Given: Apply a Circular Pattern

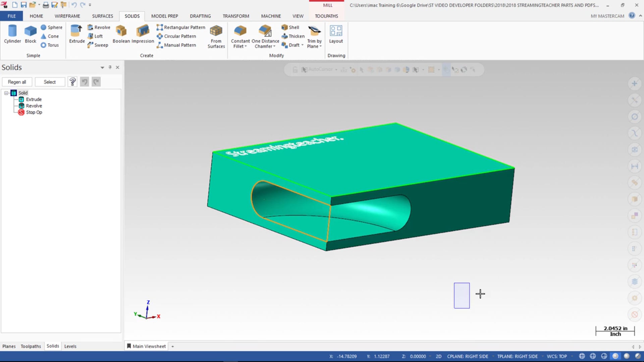Looking at the screenshot, I should point(176,36).
